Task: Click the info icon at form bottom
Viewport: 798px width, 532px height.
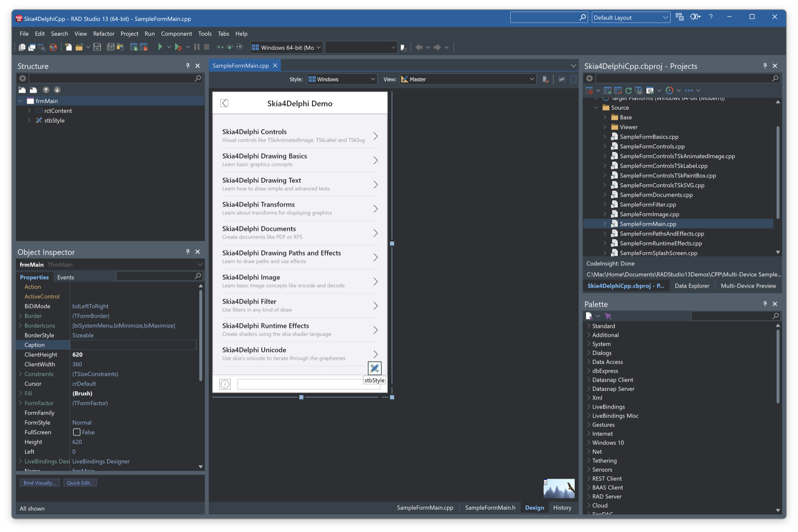Action: coord(225,384)
